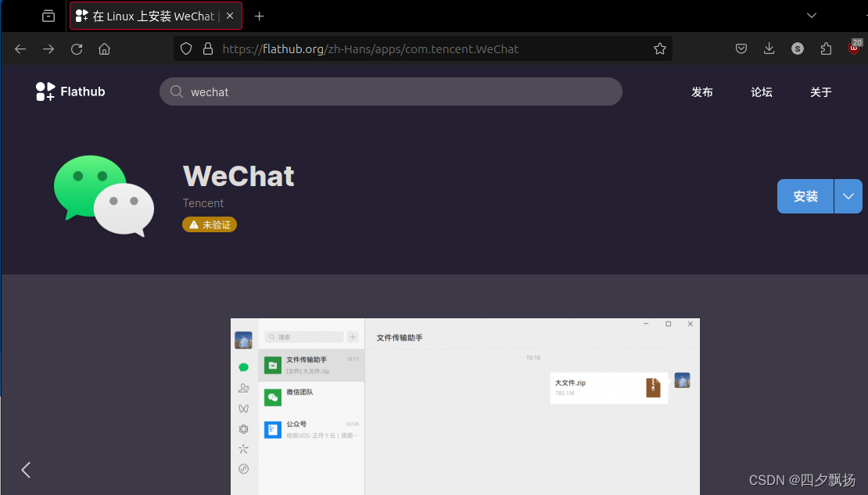Reload the current Flathub page
Viewport: 868px width, 495px height.
pos(77,49)
